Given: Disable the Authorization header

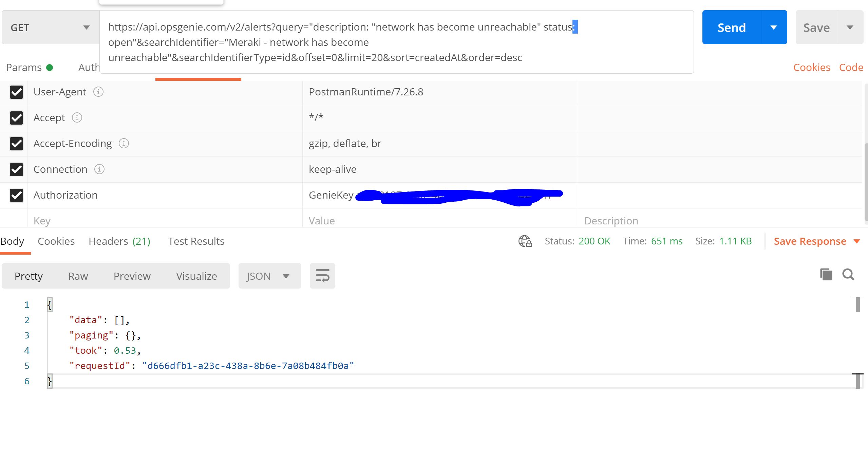Looking at the screenshot, I should [16, 195].
